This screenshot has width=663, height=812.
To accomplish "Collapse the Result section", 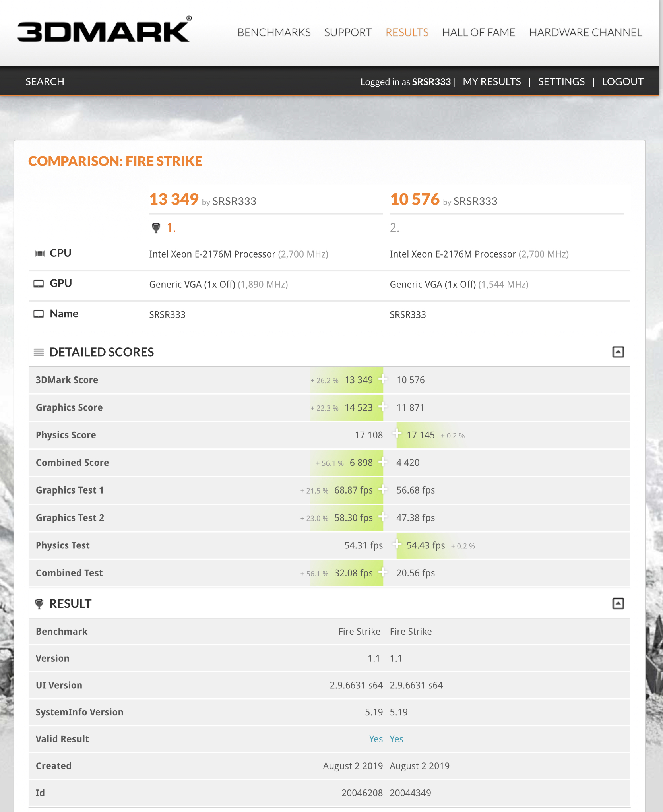I will tap(618, 603).
